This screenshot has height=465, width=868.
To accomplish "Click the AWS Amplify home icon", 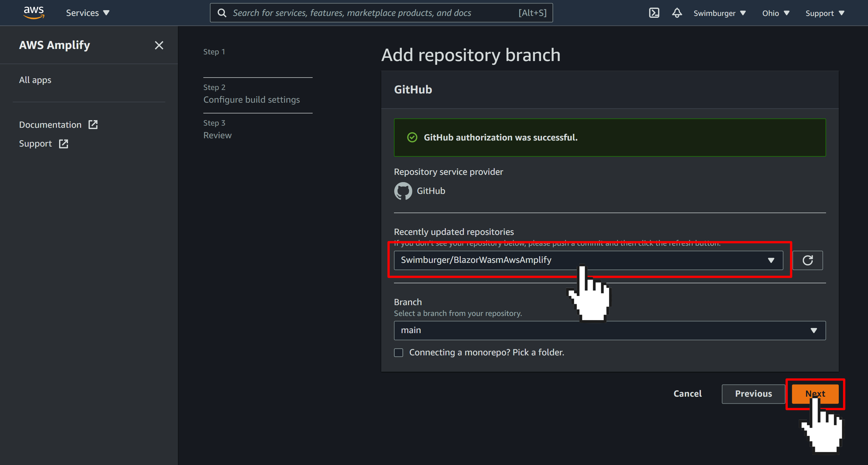I will (55, 45).
